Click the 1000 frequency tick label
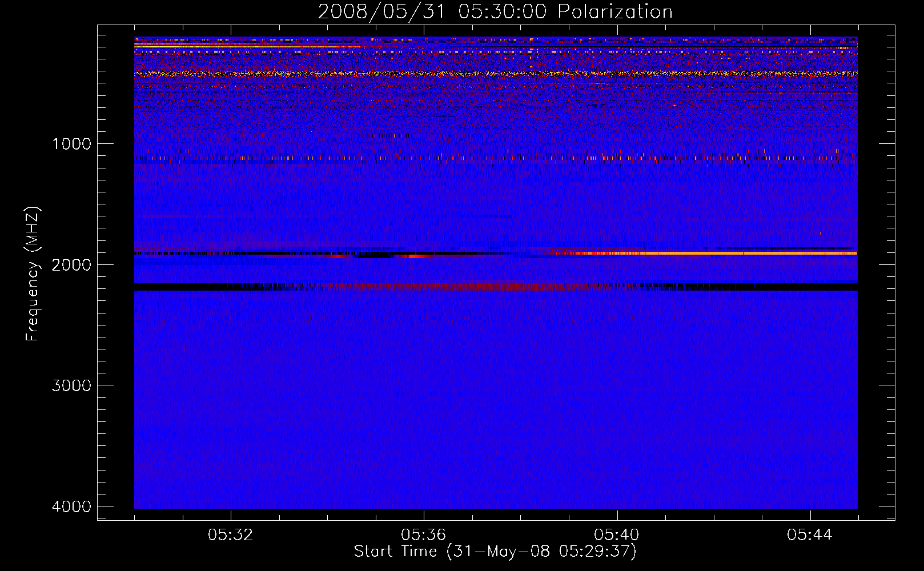This screenshot has height=571, width=924. tap(71, 143)
